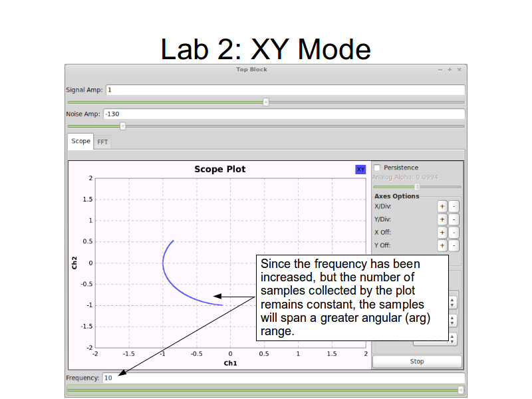Click the Noise Amp text field
Image resolution: width=532 pixels, height=399 pixels.
[x=283, y=114]
